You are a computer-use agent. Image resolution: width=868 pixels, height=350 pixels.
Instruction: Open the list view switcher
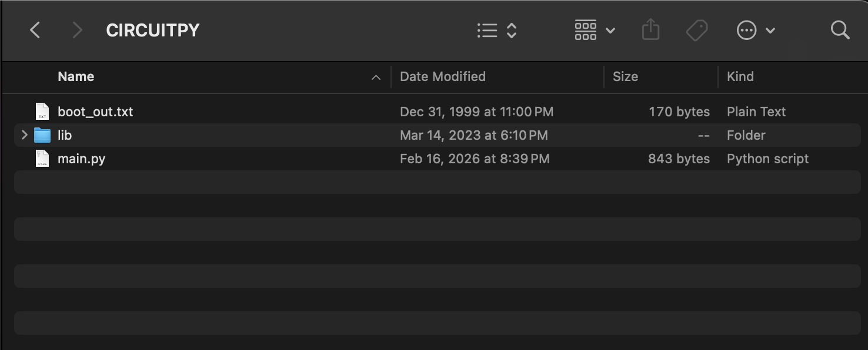point(497,31)
